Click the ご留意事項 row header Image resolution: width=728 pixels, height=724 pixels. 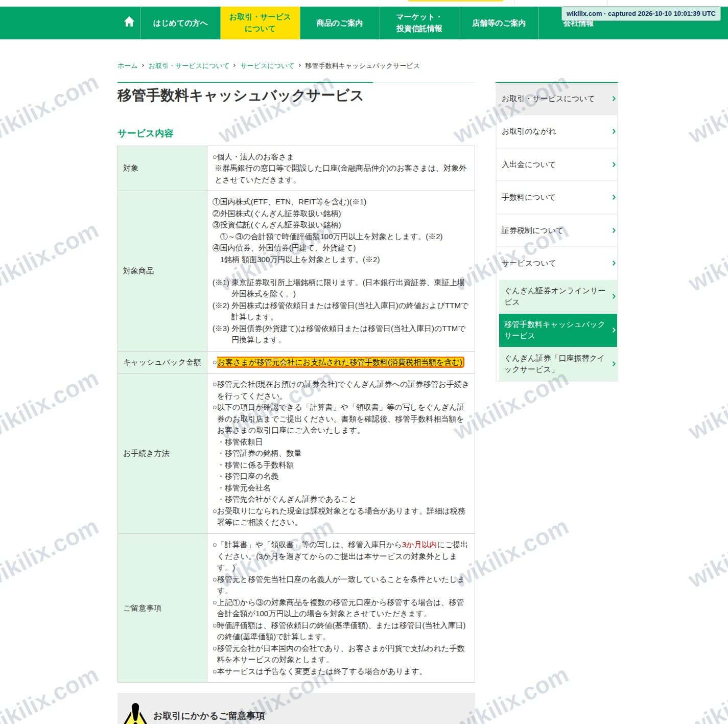[162, 608]
